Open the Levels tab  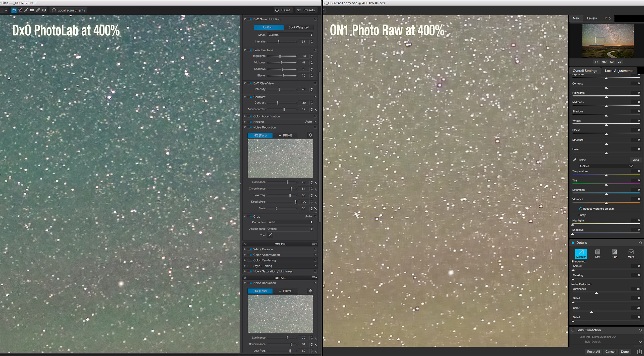tap(592, 18)
